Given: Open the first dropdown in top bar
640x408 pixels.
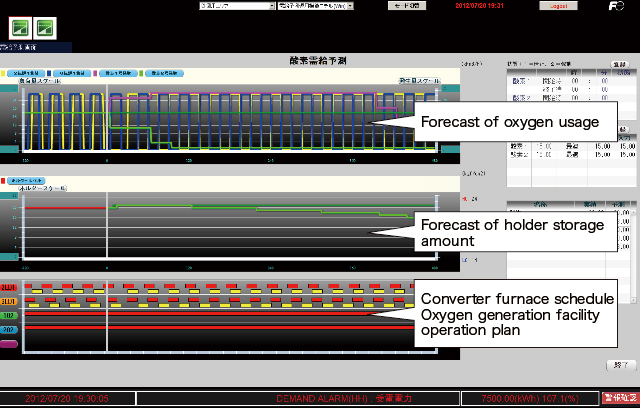Looking at the screenshot, I should 237,6.
